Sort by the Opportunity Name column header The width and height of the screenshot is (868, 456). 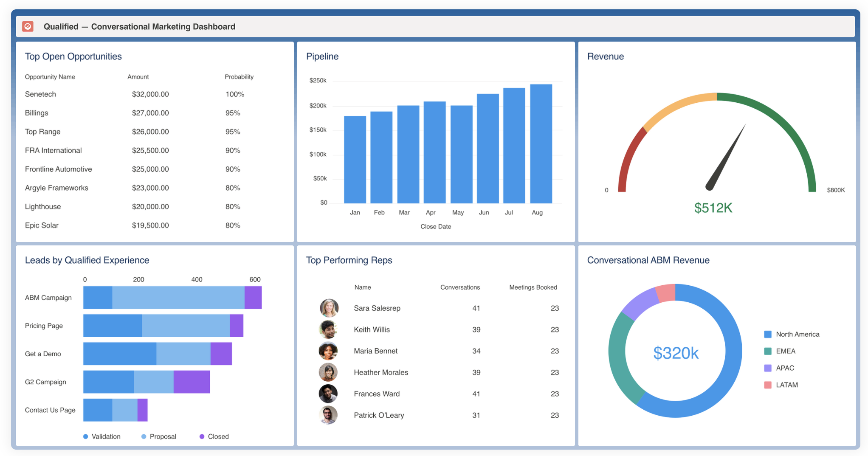coord(50,77)
